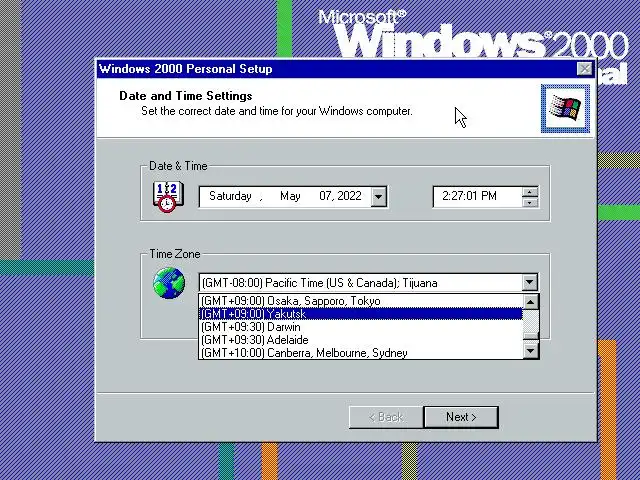This screenshot has width=640, height=480.
Task: Click the globe Time Zone icon
Action: pos(169,283)
